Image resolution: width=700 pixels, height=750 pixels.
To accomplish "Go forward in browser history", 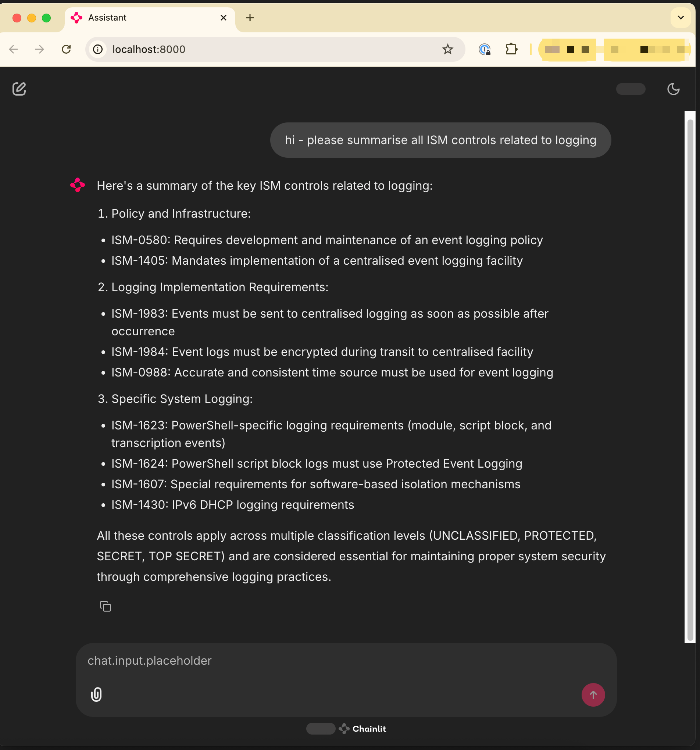I will (40, 49).
